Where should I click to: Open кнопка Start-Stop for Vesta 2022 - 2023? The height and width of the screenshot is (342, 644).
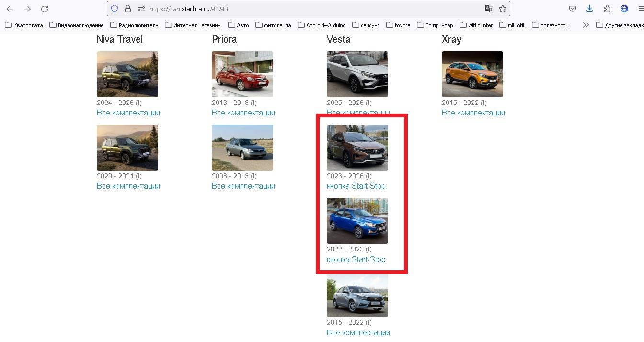pyautogui.click(x=356, y=260)
